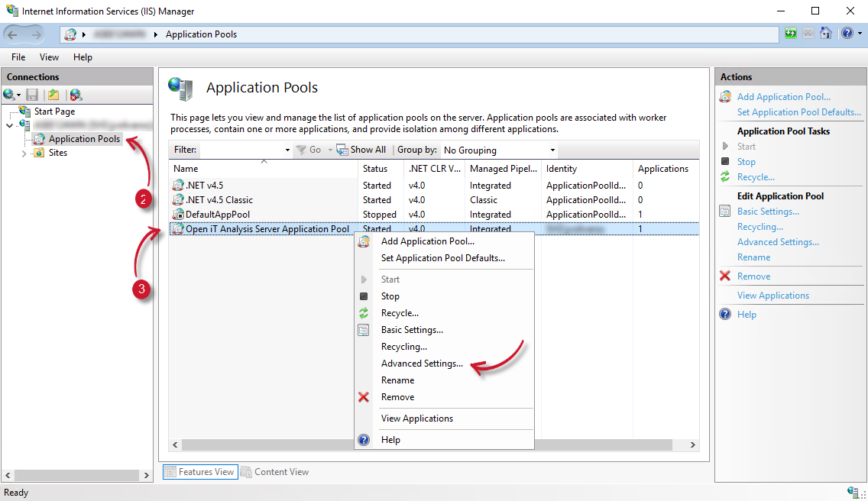Open the Go filter dropdown arrow

pos(330,149)
